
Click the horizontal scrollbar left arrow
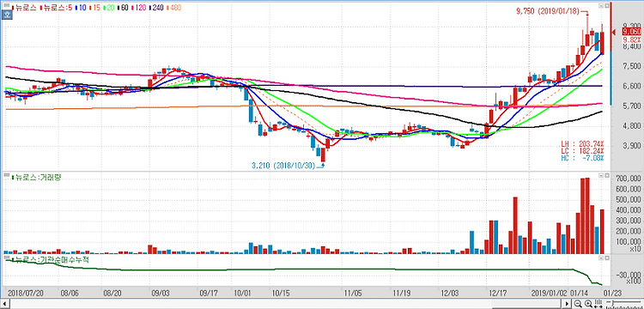click(x=5, y=304)
